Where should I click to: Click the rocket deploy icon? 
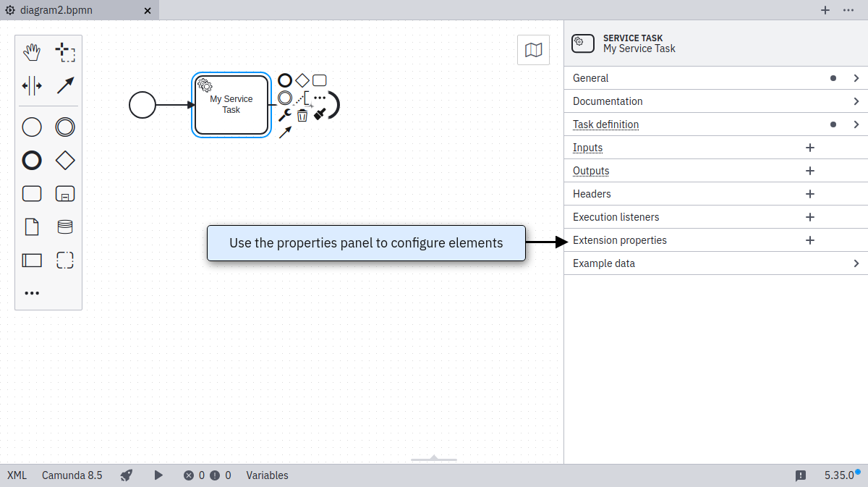pos(127,475)
